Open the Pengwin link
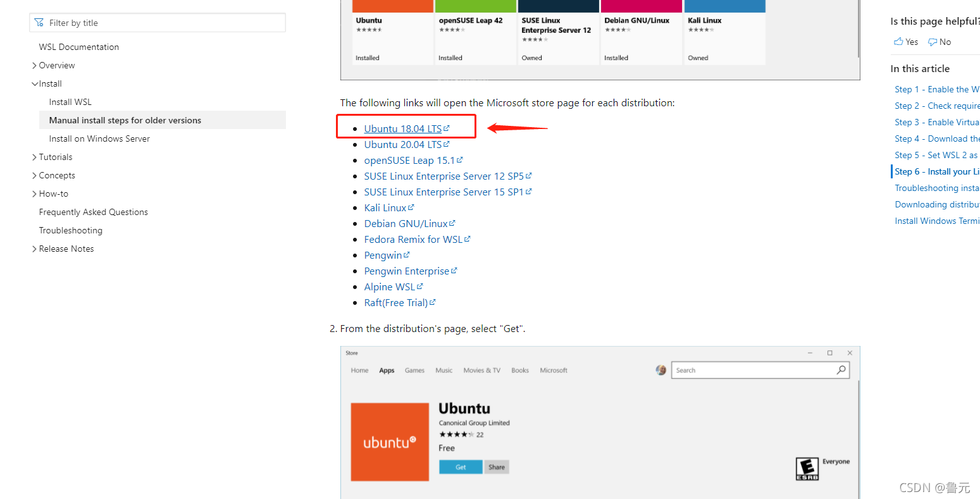This screenshot has width=980, height=499. (383, 255)
